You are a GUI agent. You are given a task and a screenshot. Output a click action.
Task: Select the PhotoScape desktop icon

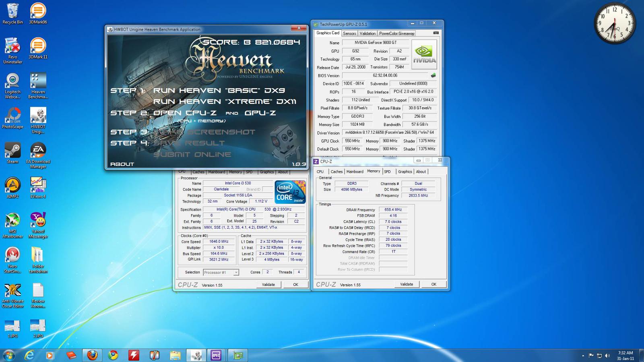[12, 118]
